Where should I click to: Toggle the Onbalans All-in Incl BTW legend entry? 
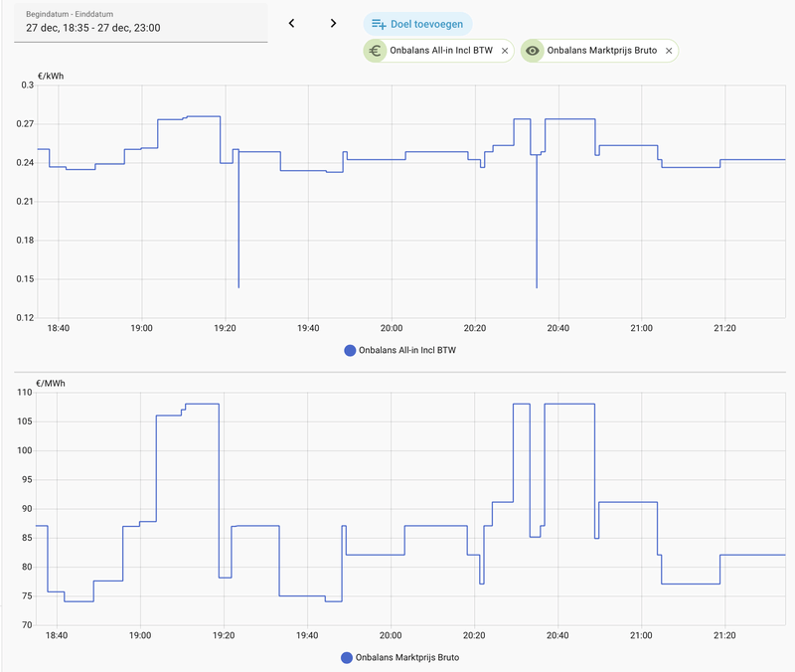tap(401, 349)
